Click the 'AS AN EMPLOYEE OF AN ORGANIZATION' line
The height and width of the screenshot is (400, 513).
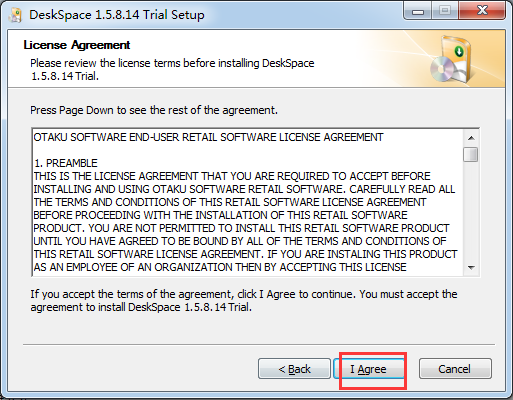tap(220, 267)
